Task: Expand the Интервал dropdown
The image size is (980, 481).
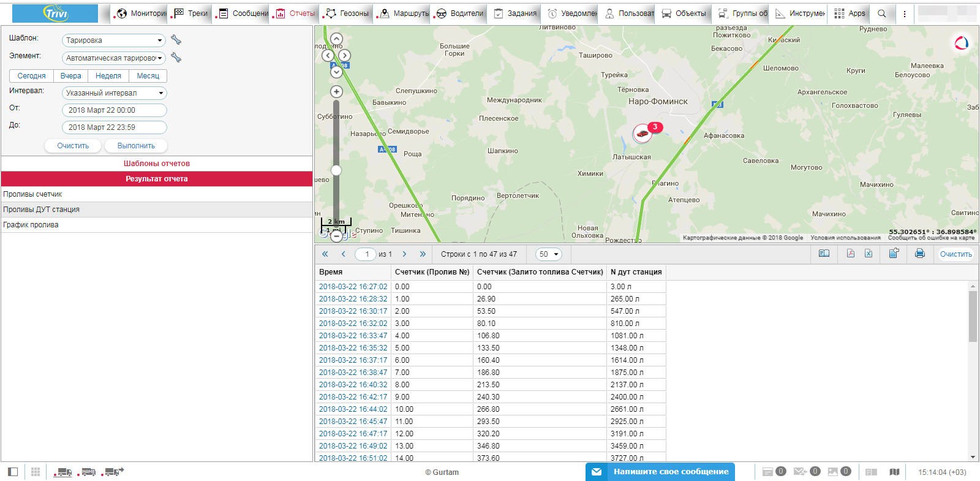Action: pos(114,93)
